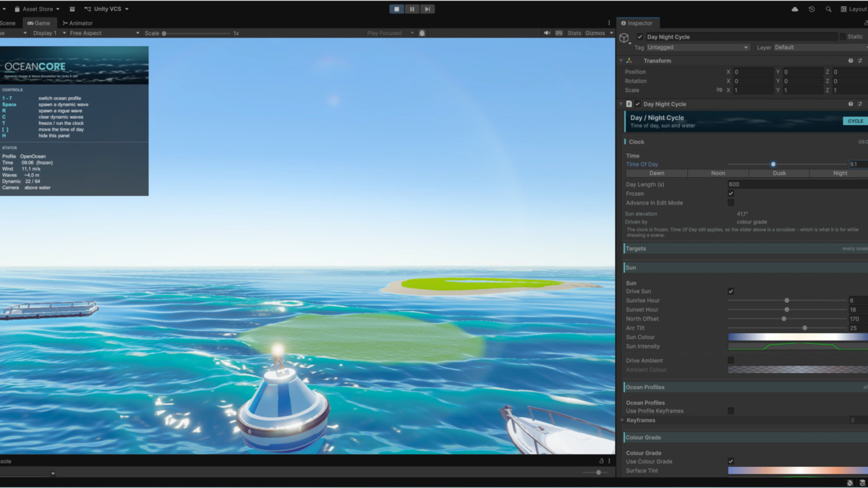
Task: Click the GameObject cube icon
Action: click(x=624, y=38)
